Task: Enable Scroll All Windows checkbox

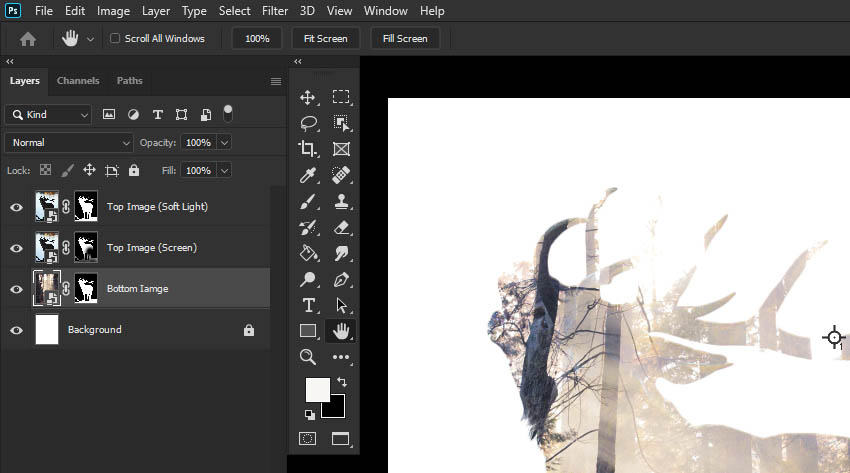Action: [115, 38]
